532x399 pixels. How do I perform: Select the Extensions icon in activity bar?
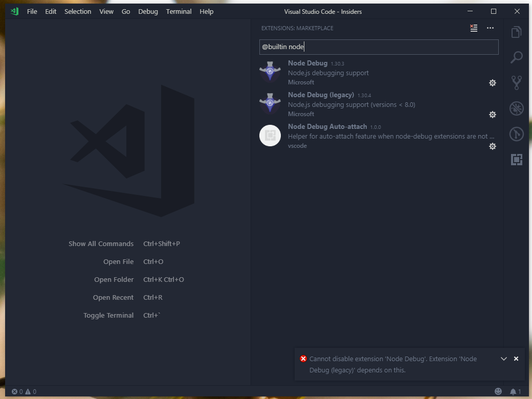click(x=516, y=159)
